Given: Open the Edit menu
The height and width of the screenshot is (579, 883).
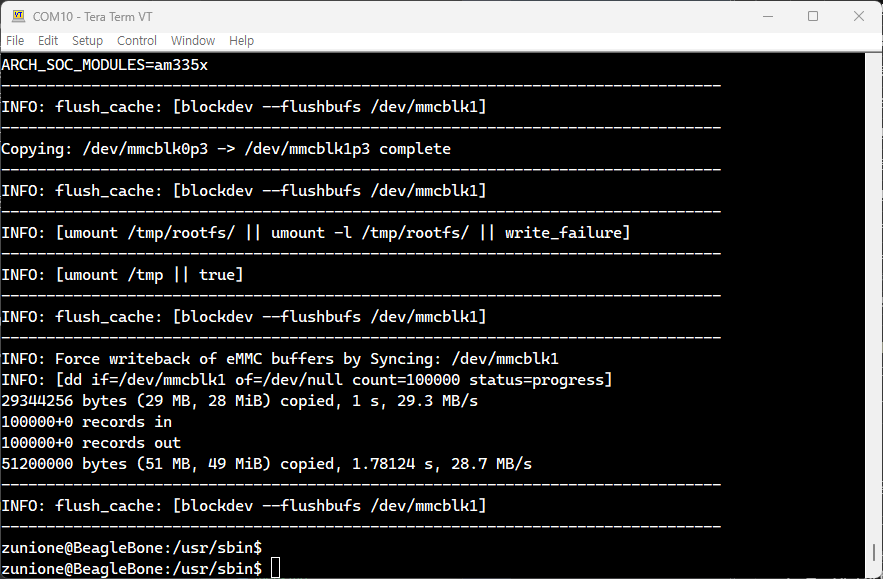Looking at the screenshot, I should tap(48, 41).
